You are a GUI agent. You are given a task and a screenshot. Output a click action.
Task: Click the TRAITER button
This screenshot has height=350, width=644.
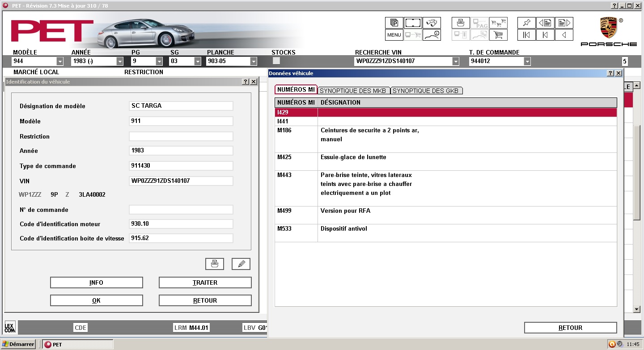point(205,283)
